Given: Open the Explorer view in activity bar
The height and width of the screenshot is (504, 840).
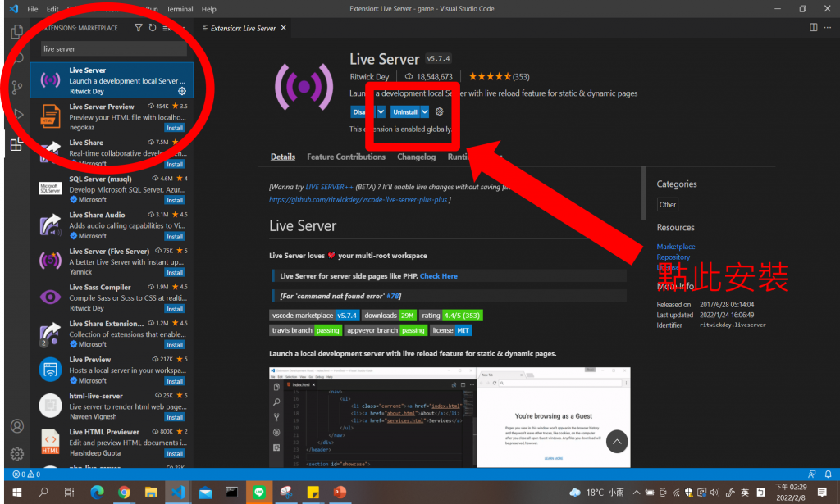Looking at the screenshot, I should click(x=16, y=32).
